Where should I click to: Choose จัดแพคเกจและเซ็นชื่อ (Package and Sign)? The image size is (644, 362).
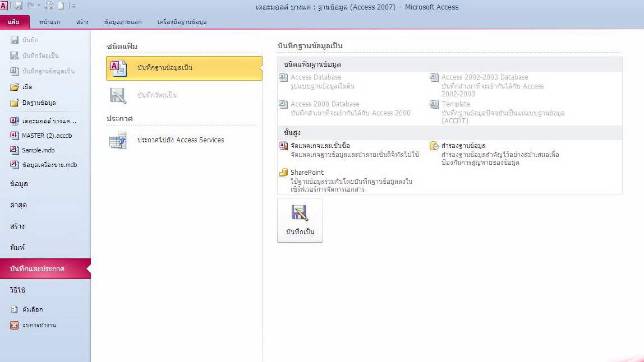tap(349, 150)
